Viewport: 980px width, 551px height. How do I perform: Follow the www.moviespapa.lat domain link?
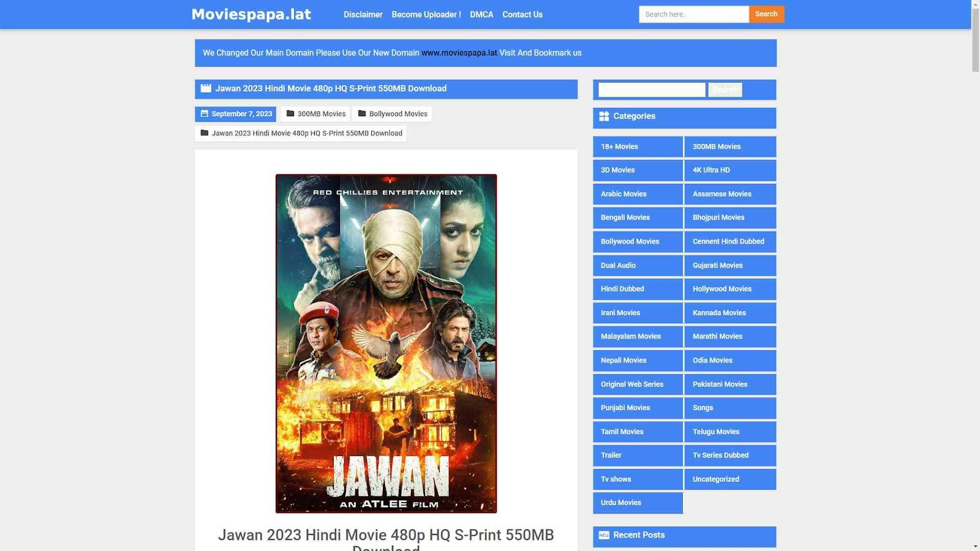click(459, 53)
